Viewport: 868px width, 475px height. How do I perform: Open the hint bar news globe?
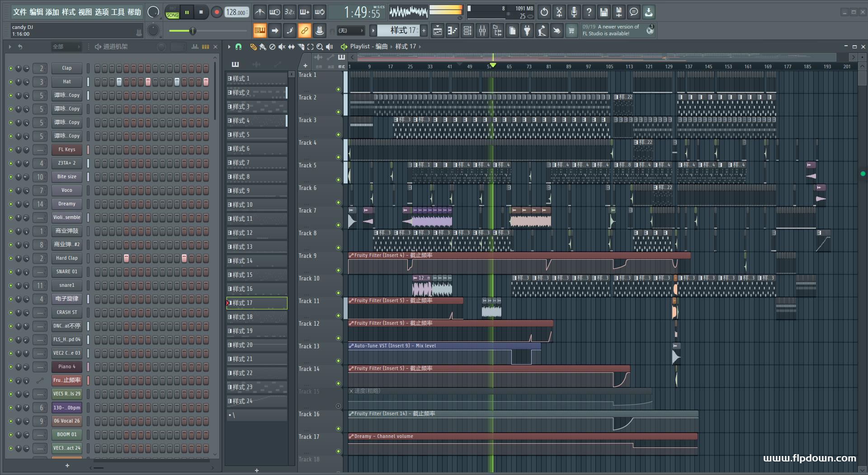point(650,30)
